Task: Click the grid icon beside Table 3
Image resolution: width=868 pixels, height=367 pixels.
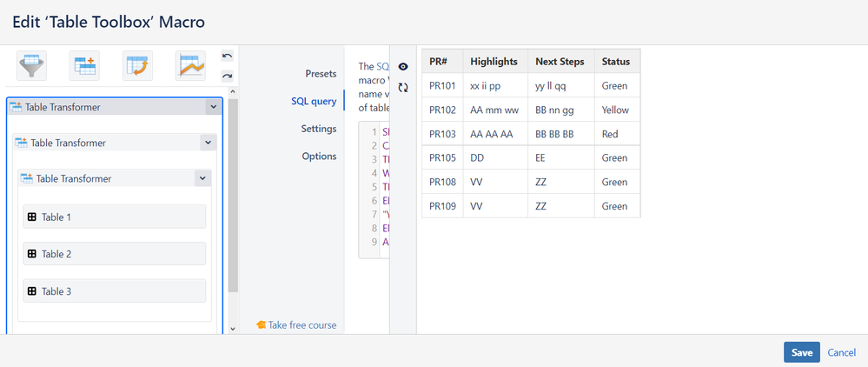Action: tap(32, 291)
